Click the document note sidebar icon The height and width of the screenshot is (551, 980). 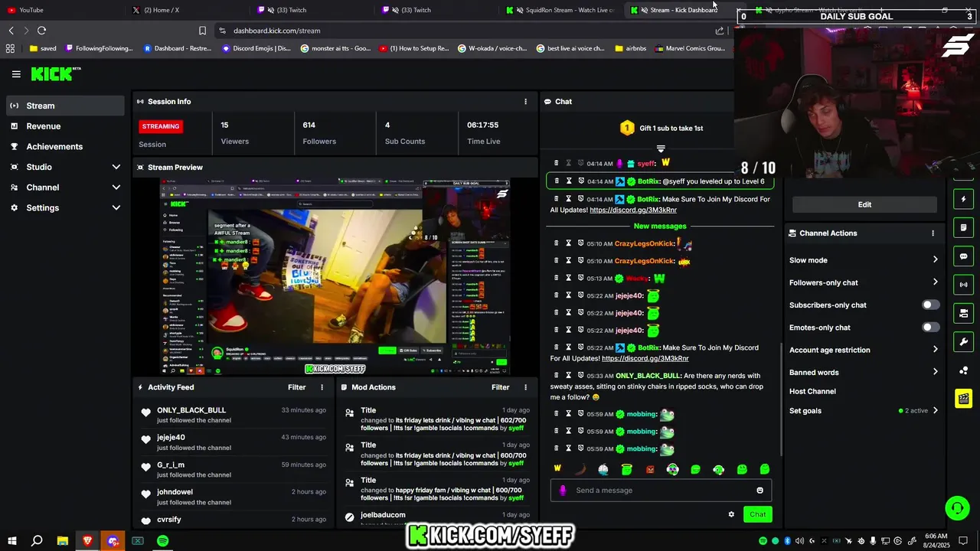(964, 227)
